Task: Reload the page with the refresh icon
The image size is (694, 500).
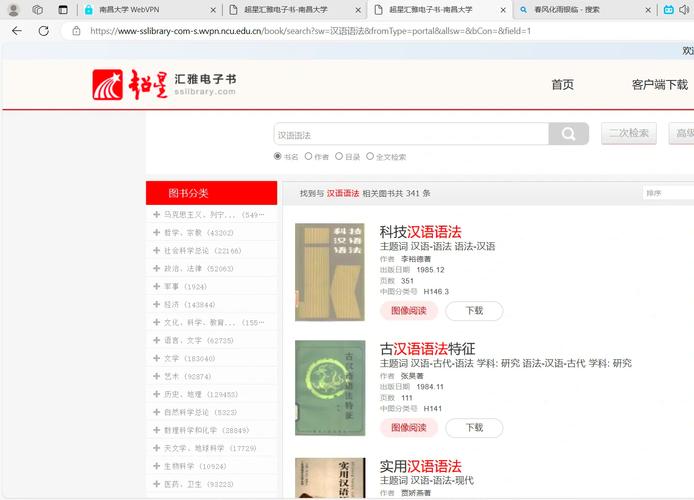Action: 43,31
